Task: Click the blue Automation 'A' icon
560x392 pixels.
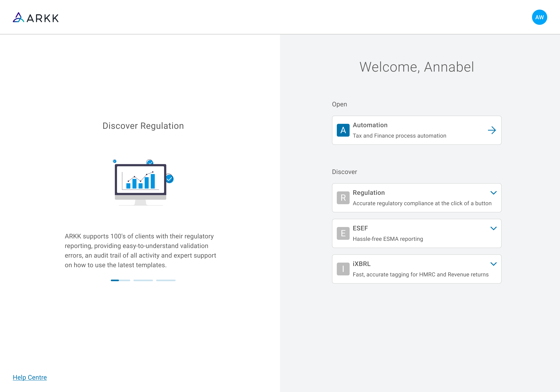Action: click(x=343, y=130)
